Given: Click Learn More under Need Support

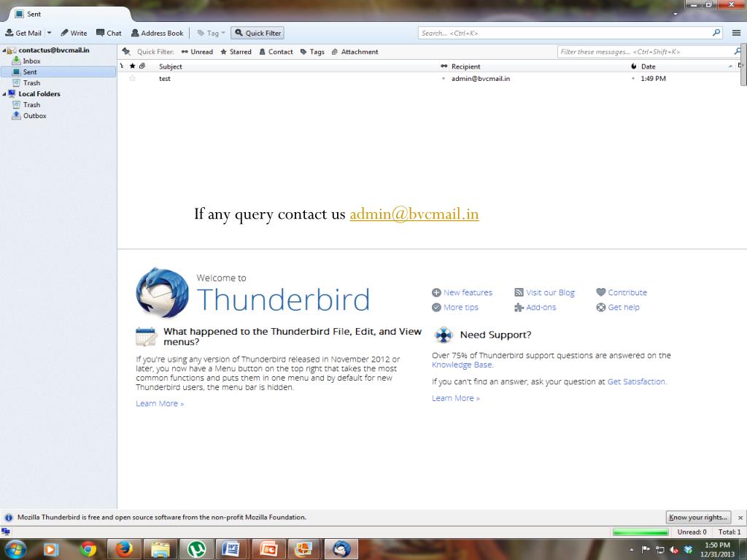Looking at the screenshot, I should (x=455, y=398).
